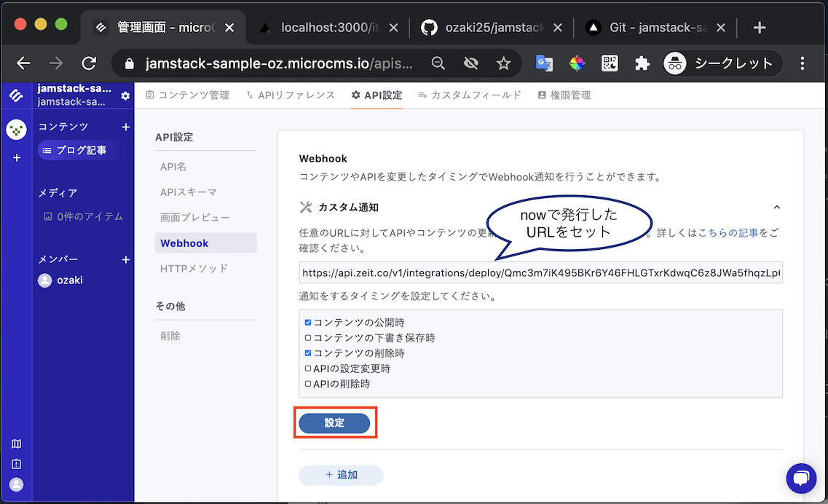Open Google Translate extension
The image size is (828, 504).
pyautogui.click(x=544, y=63)
